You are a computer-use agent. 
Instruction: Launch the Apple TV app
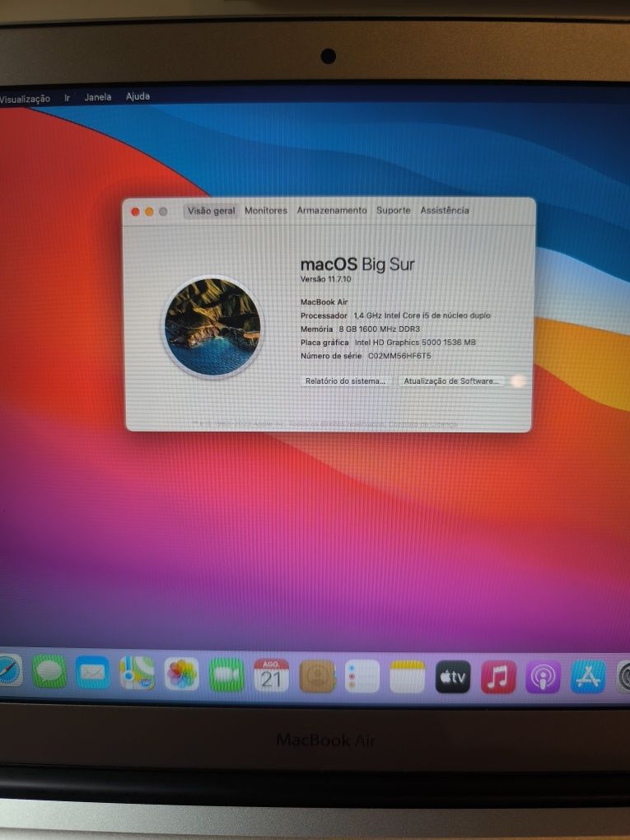453,677
